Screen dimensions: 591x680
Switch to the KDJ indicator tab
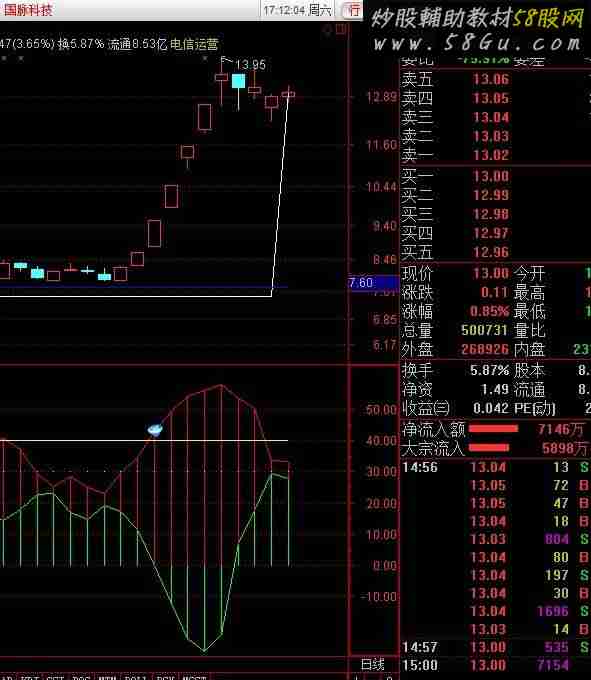(29, 677)
